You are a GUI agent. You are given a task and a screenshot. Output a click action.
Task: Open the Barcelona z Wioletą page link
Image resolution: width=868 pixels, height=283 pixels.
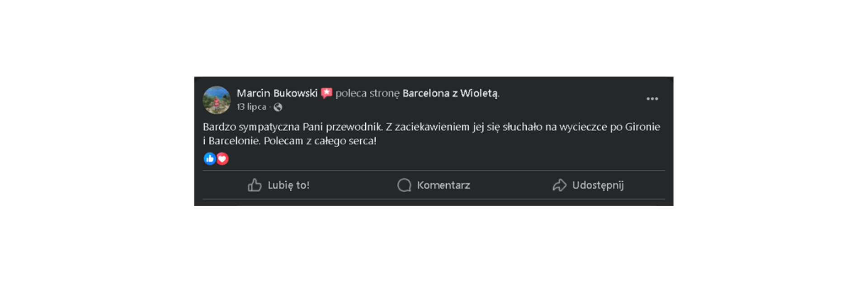point(450,93)
